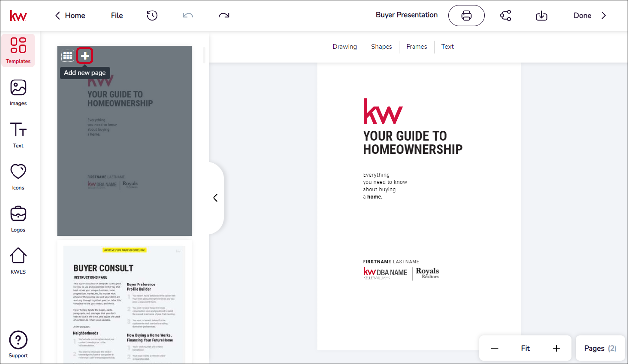Add a new page with plus icon
This screenshot has width=628, height=364.
85,56
